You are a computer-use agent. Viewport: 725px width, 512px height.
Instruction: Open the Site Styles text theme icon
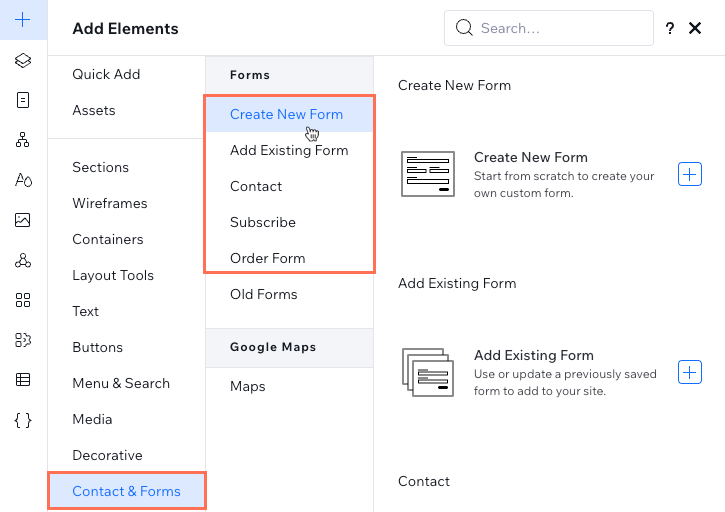click(x=23, y=180)
